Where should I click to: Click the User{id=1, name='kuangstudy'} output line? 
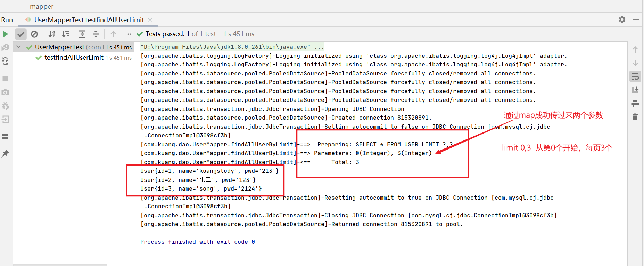pyautogui.click(x=210, y=171)
